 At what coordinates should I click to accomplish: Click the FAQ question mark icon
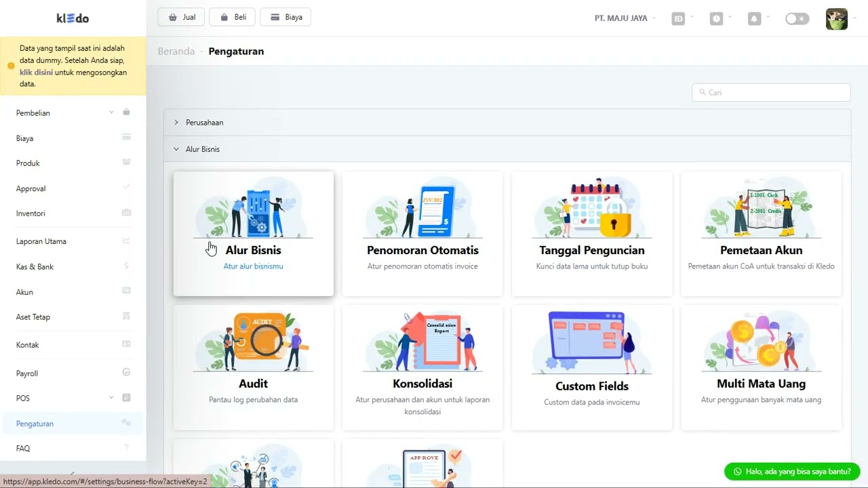(126, 447)
